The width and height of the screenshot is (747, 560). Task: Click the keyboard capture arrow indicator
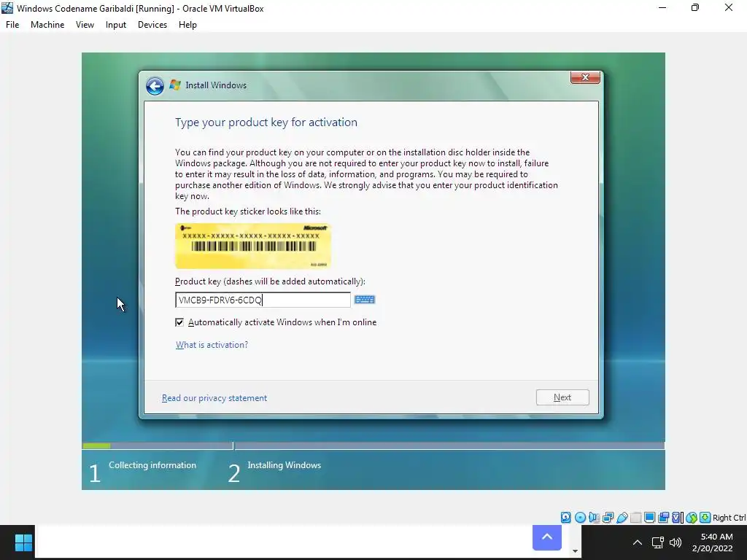click(x=705, y=517)
